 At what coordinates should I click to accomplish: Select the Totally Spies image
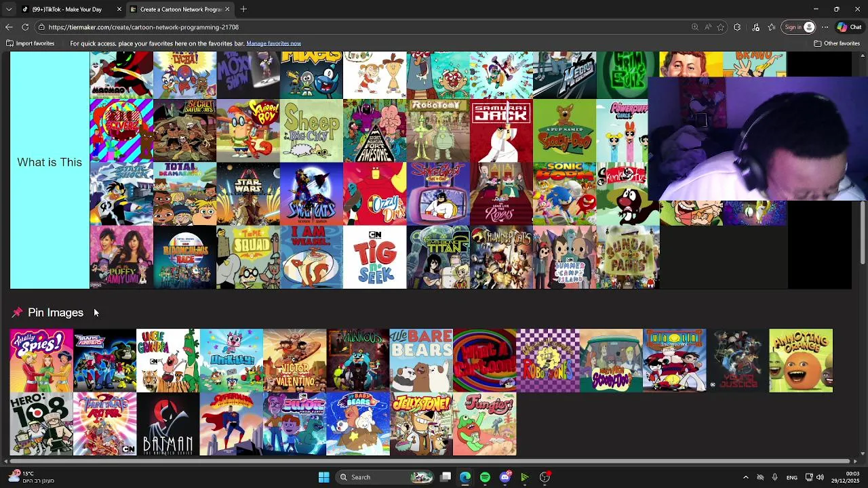[41, 361]
